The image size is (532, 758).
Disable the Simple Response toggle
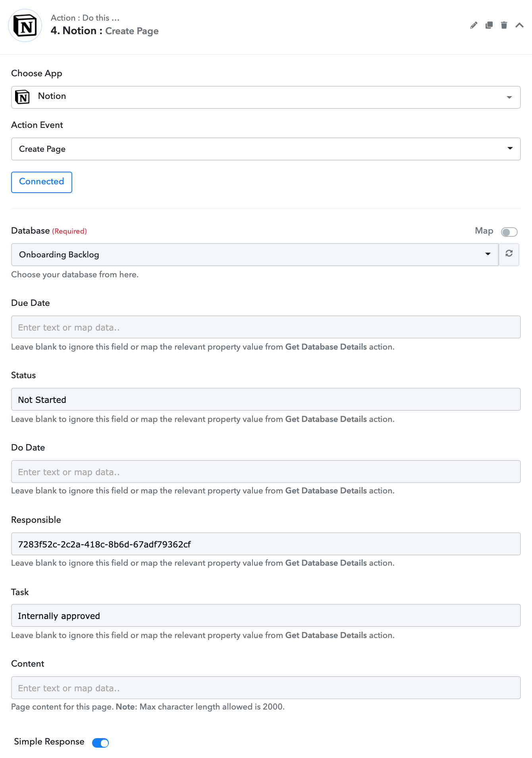[100, 743]
